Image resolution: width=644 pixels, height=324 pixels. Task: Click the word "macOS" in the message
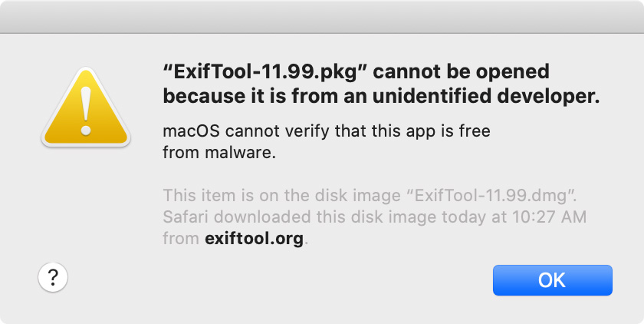(192, 131)
